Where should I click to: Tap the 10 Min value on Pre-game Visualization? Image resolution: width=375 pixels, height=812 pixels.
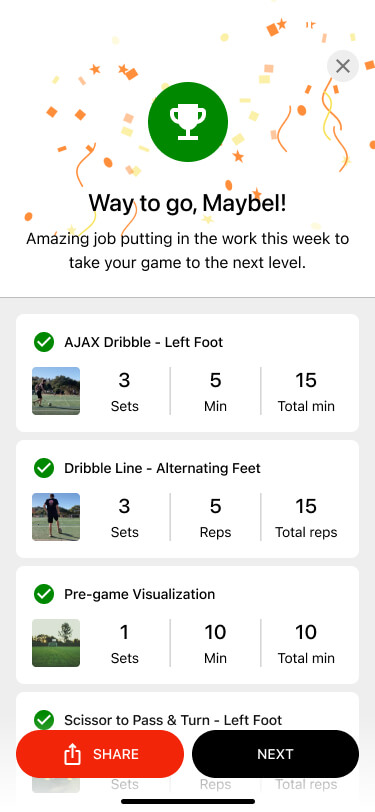pos(215,643)
